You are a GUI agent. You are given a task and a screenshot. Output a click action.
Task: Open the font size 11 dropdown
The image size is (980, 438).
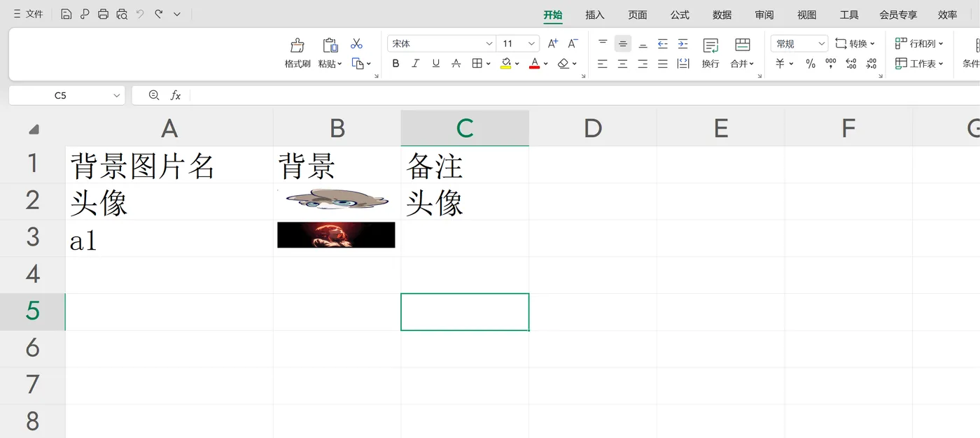(x=532, y=43)
